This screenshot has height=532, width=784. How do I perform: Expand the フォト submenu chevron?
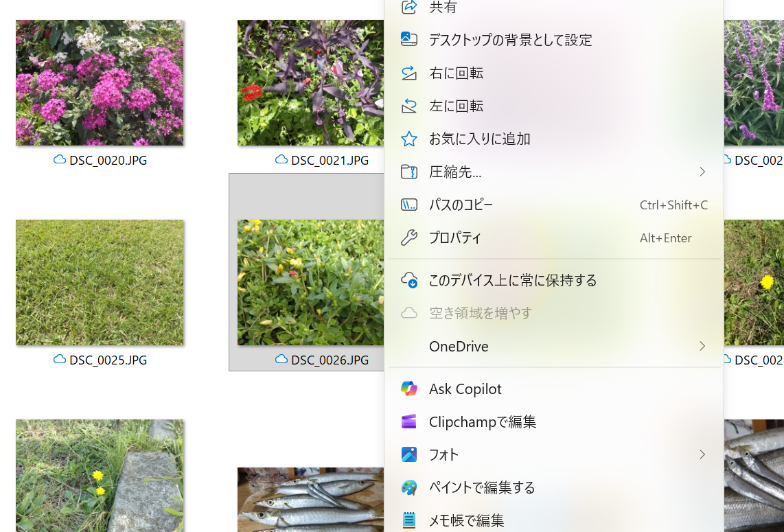(x=702, y=454)
